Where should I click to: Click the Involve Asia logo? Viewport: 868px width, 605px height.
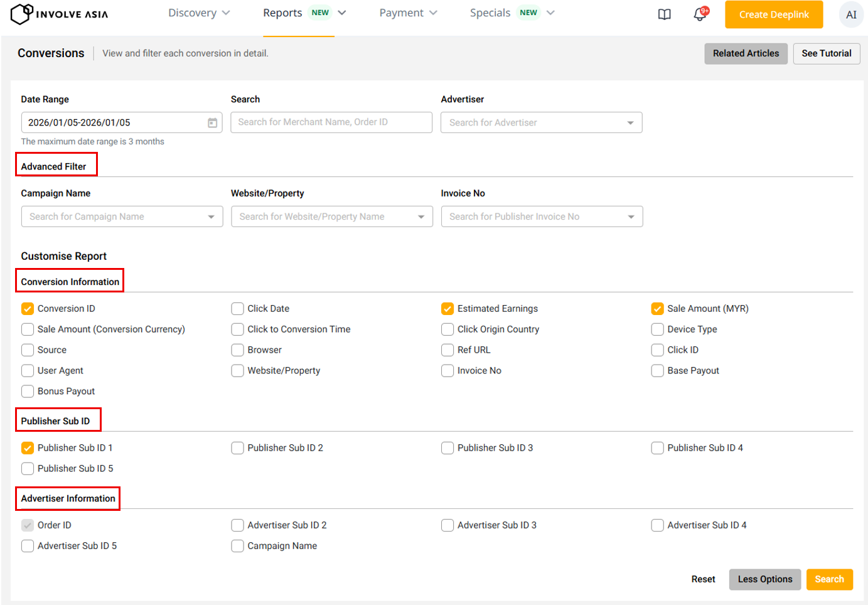59,14
